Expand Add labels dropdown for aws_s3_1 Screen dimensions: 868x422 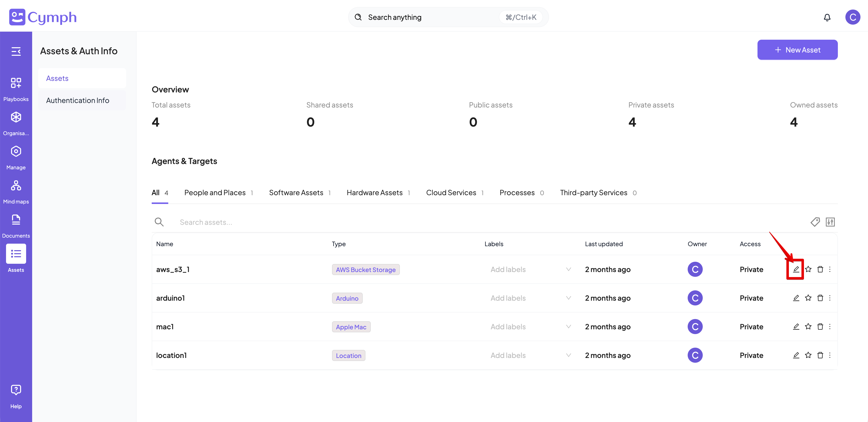(x=568, y=269)
